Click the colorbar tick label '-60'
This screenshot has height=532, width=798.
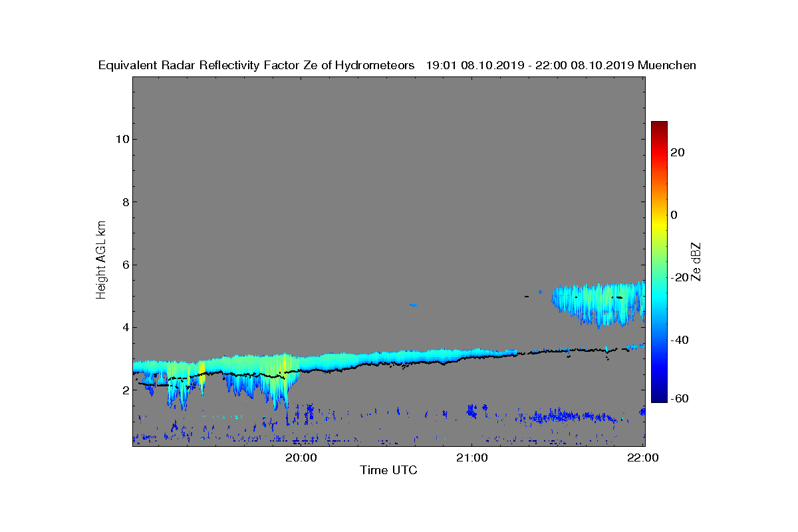click(x=680, y=398)
